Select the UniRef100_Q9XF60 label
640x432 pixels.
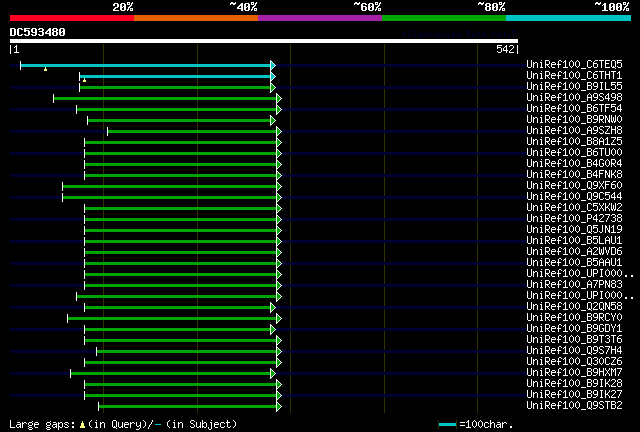click(x=574, y=186)
